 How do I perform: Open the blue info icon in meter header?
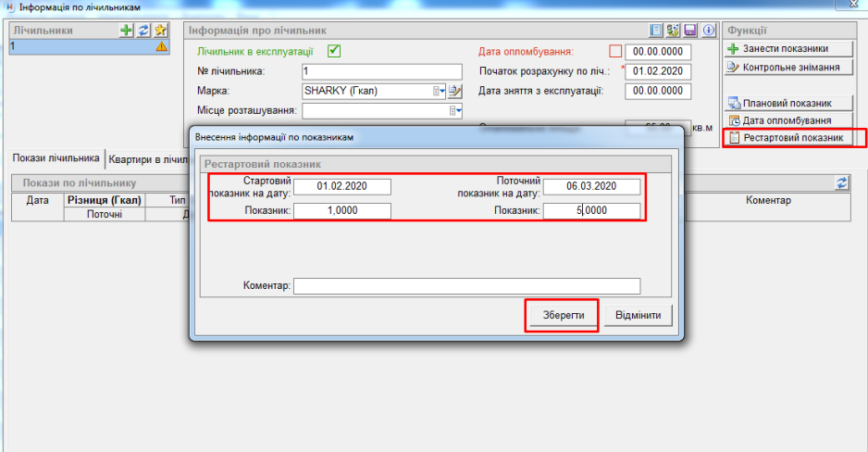coord(707,31)
